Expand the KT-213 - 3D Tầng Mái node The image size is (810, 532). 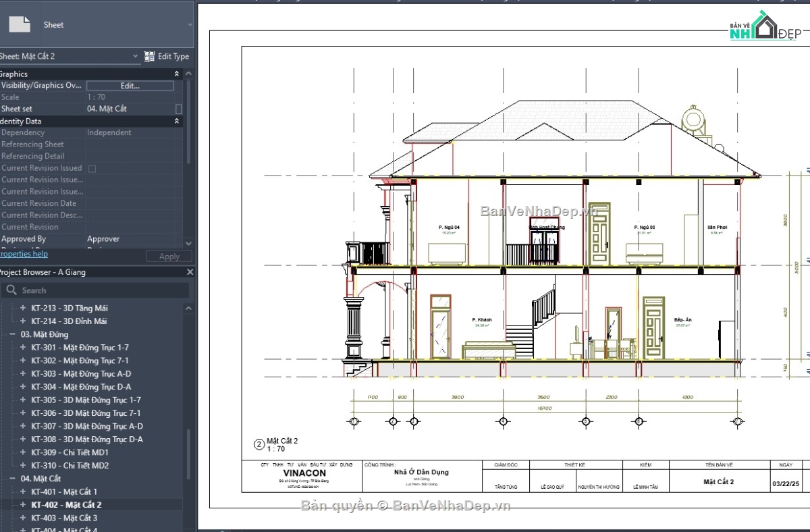(23, 308)
